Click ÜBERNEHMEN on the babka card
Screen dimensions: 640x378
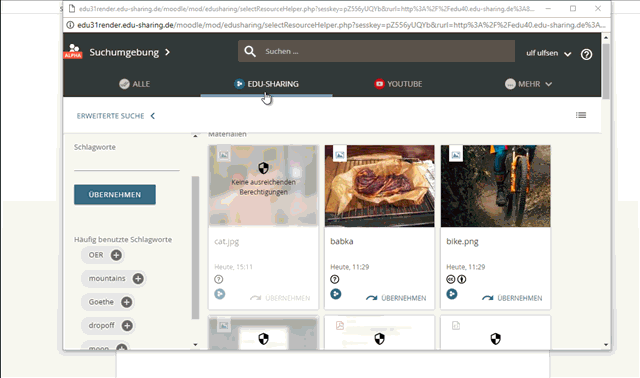[x=396, y=298]
